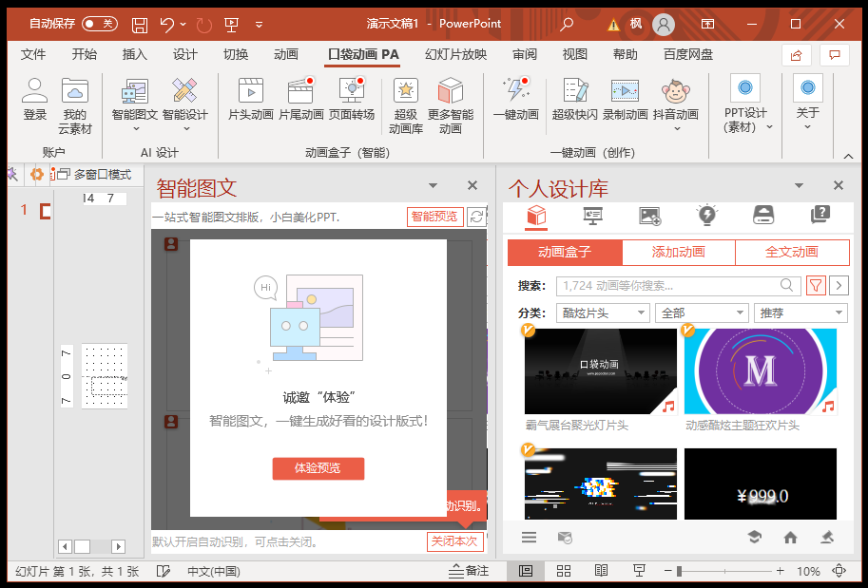Switch to the 添加动画 tab
Screen dimensions: 868x588
[678, 252]
